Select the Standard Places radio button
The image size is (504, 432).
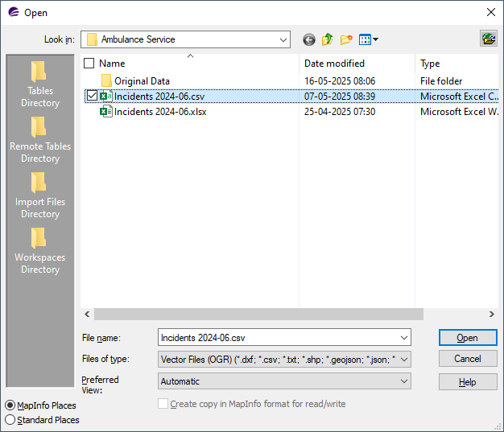click(10, 420)
